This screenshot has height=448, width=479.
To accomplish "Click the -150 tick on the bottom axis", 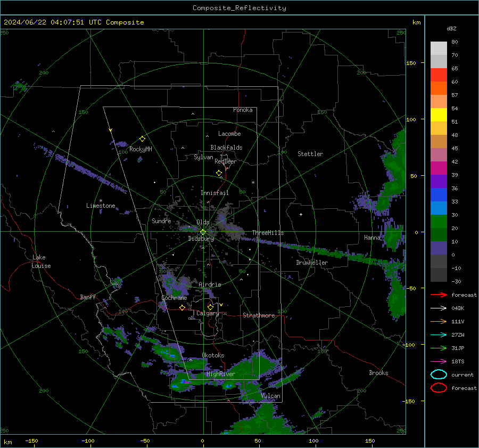I will (x=31, y=441).
